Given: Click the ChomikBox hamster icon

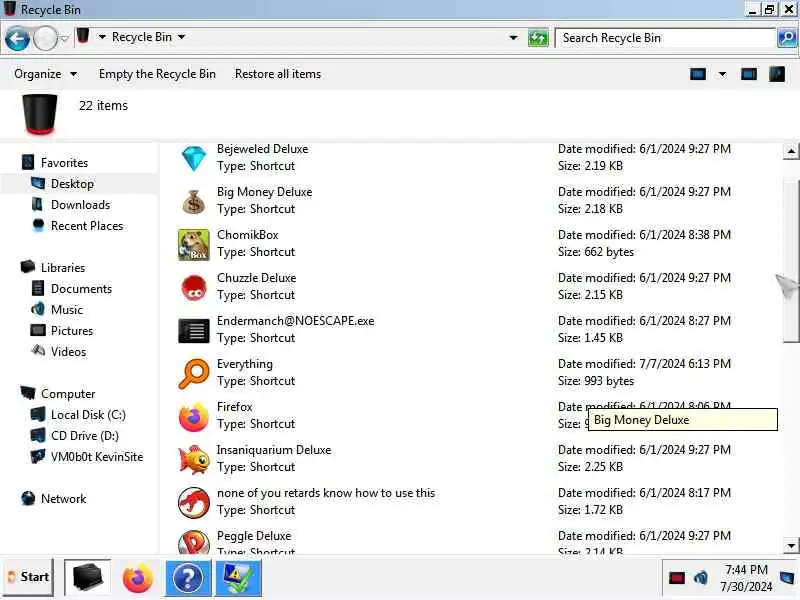Looking at the screenshot, I should click(x=193, y=244).
